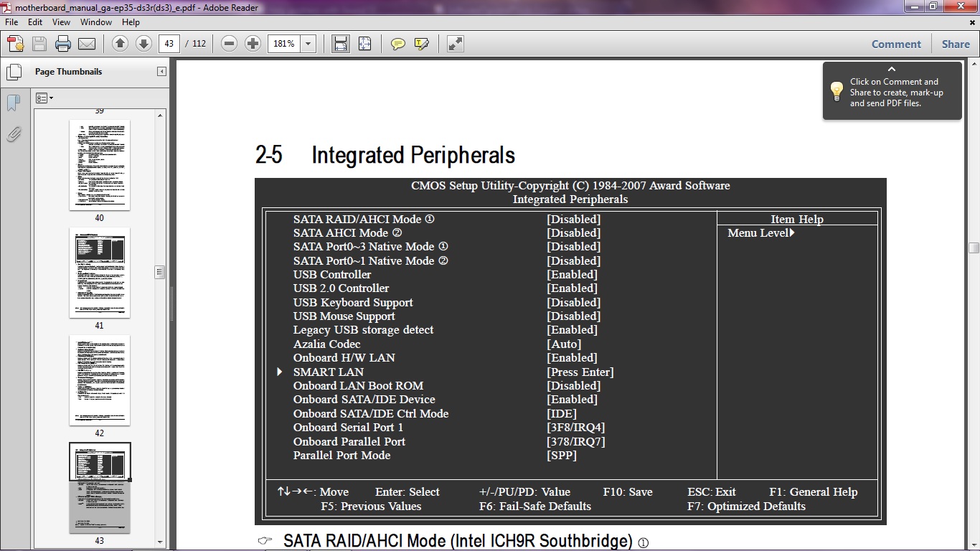This screenshot has height=551, width=980.
Task: Click the USB Keyboard Support row text
Action: coord(353,302)
